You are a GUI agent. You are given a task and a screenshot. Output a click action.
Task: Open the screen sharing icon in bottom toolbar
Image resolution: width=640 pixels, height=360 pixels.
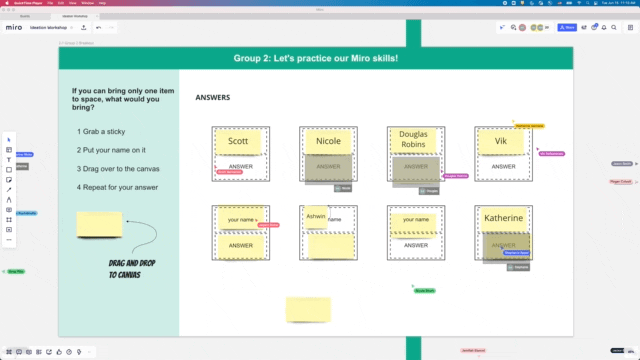49,352
